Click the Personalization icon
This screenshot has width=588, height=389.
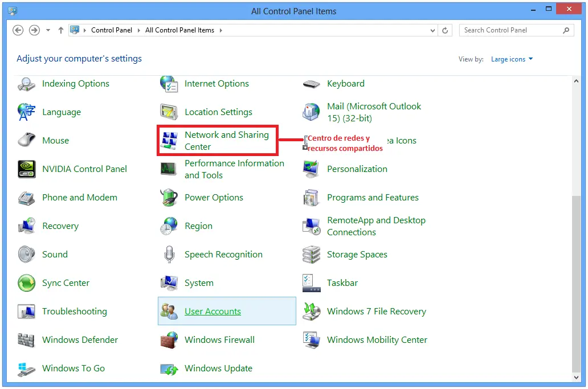[311, 169]
